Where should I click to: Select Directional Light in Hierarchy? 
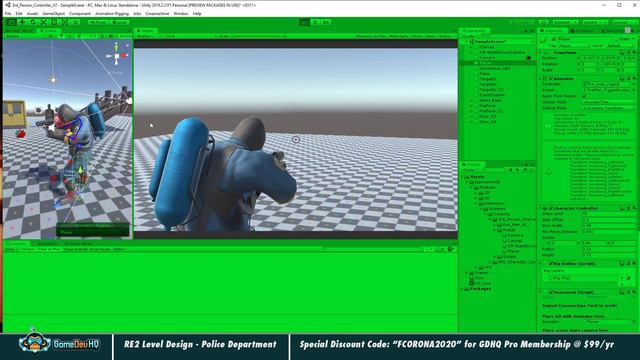(495, 68)
